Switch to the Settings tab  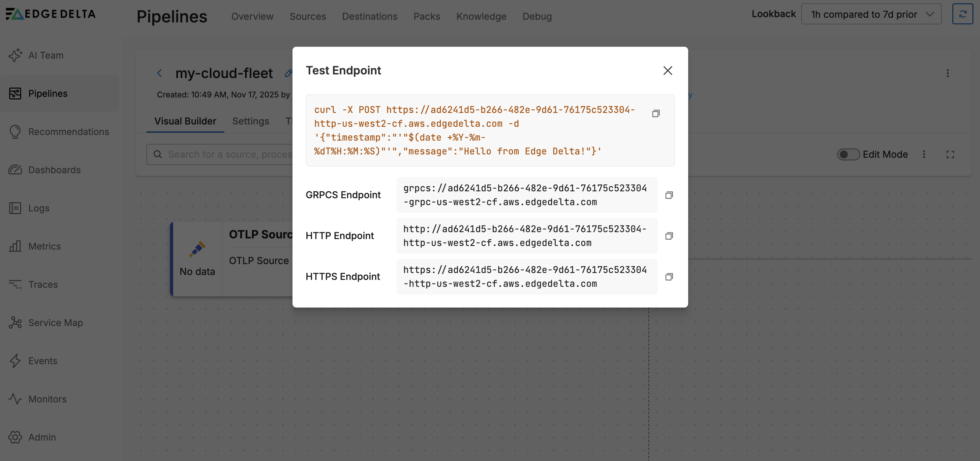coord(250,121)
